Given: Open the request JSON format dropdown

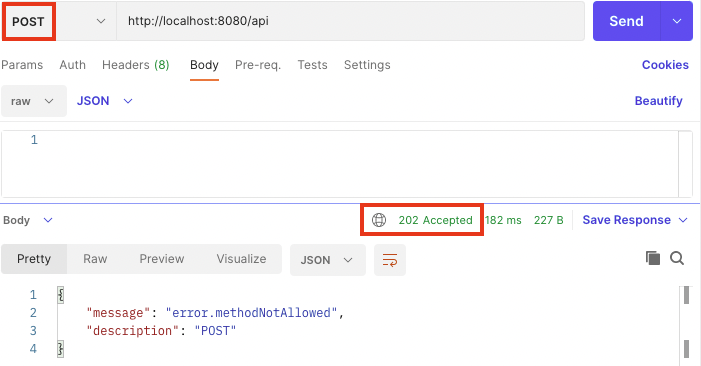Looking at the screenshot, I should (105, 101).
